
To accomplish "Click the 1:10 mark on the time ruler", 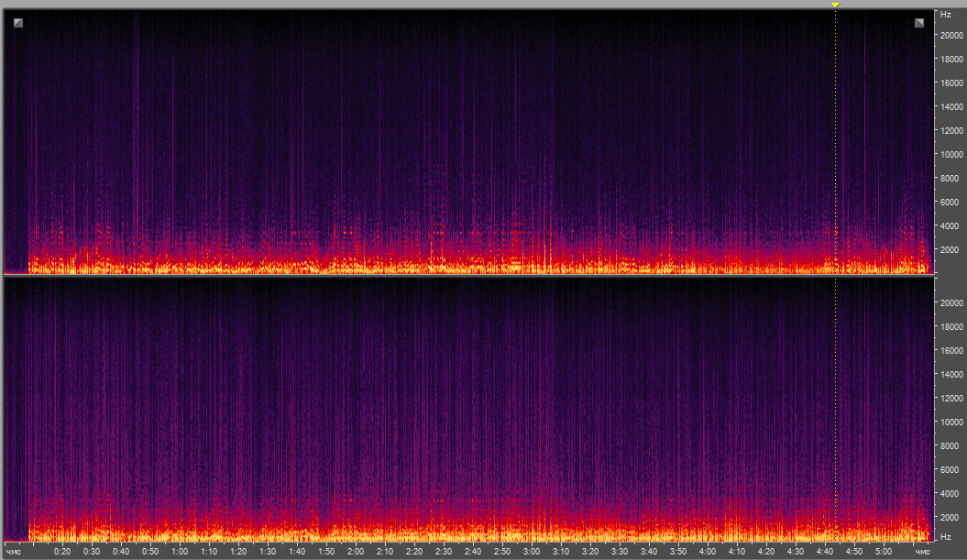I will pos(209,552).
